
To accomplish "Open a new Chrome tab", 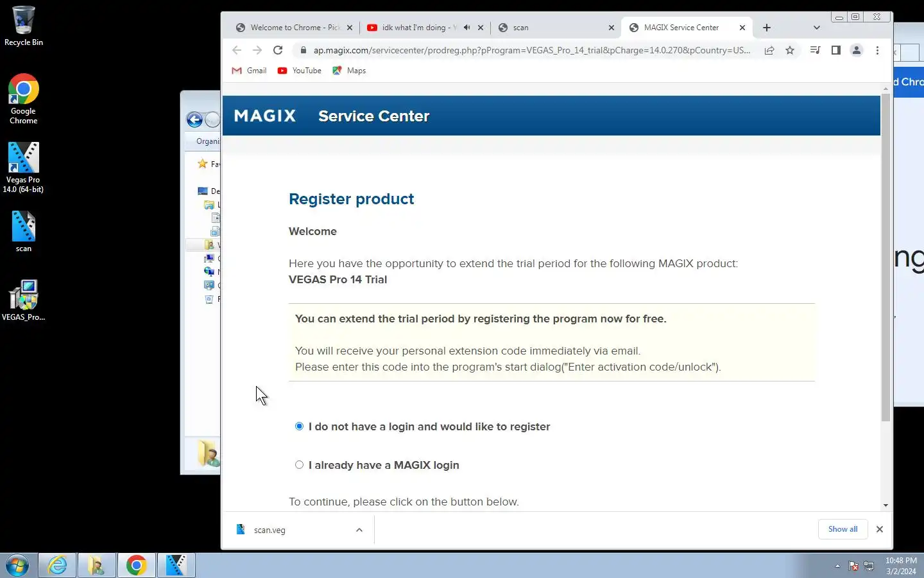I will coord(767,28).
